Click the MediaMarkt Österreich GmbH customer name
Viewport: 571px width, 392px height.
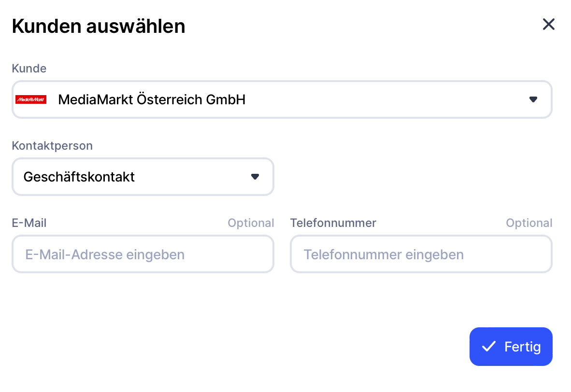click(x=152, y=99)
